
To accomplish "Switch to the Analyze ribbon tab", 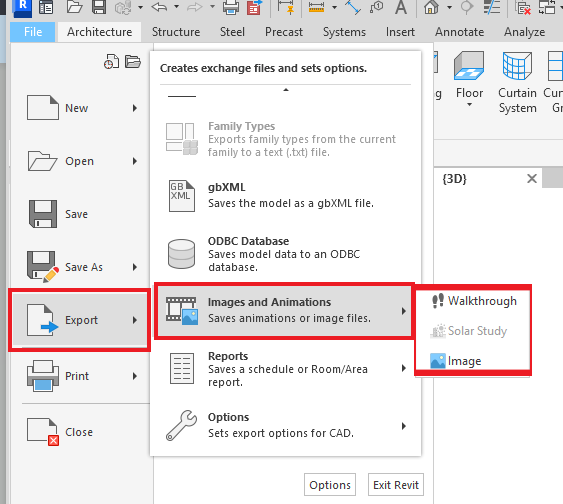I will click(524, 32).
